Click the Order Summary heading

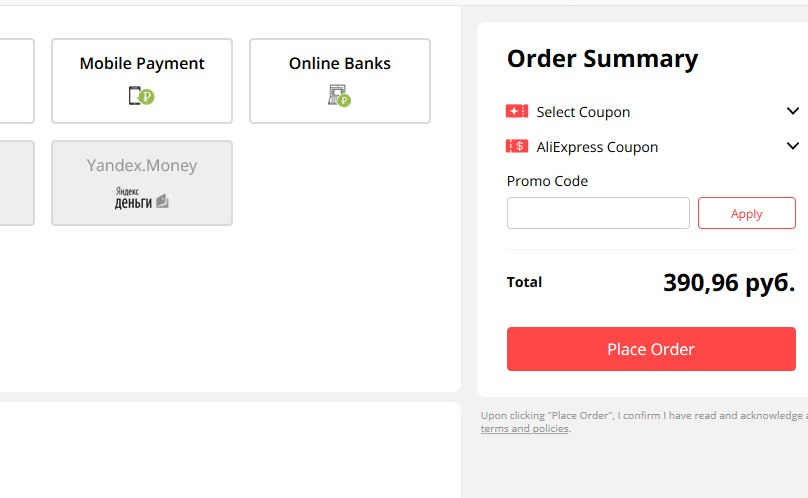(x=602, y=58)
